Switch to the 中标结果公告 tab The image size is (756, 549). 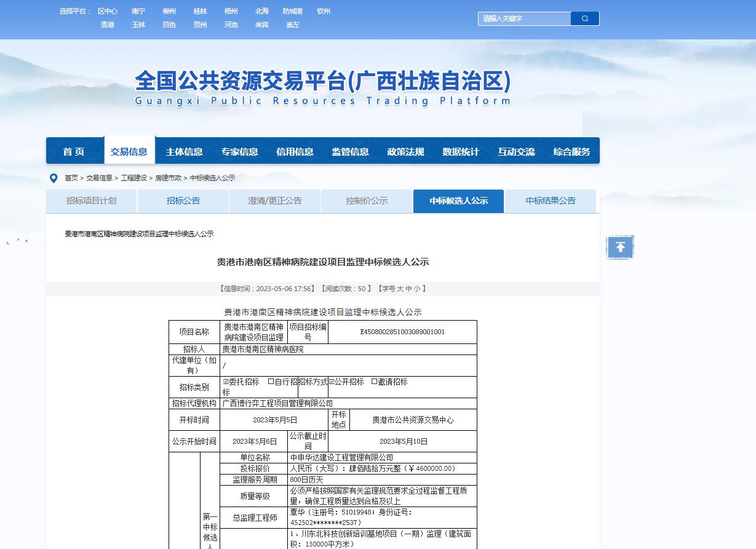[551, 201]
